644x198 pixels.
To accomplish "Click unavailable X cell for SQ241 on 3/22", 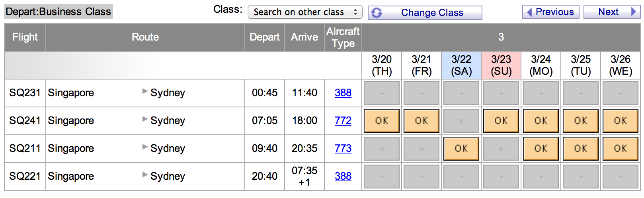I will [x=461, y=121].
